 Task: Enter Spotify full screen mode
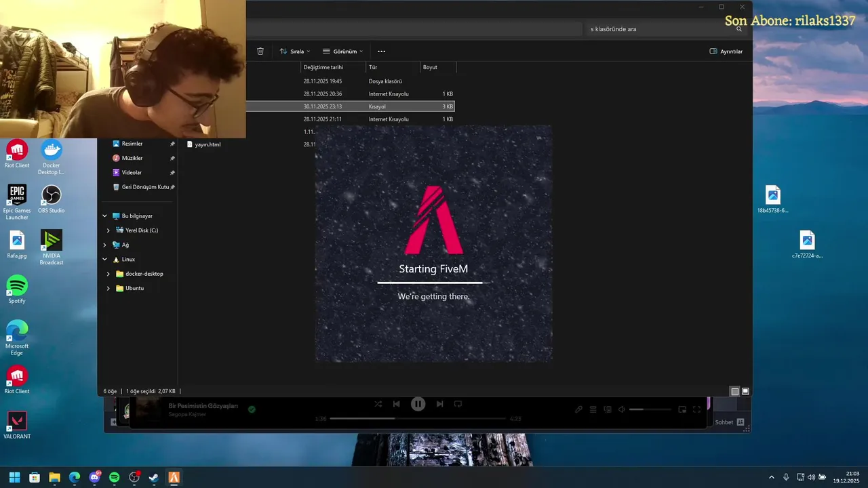point(696,409)
